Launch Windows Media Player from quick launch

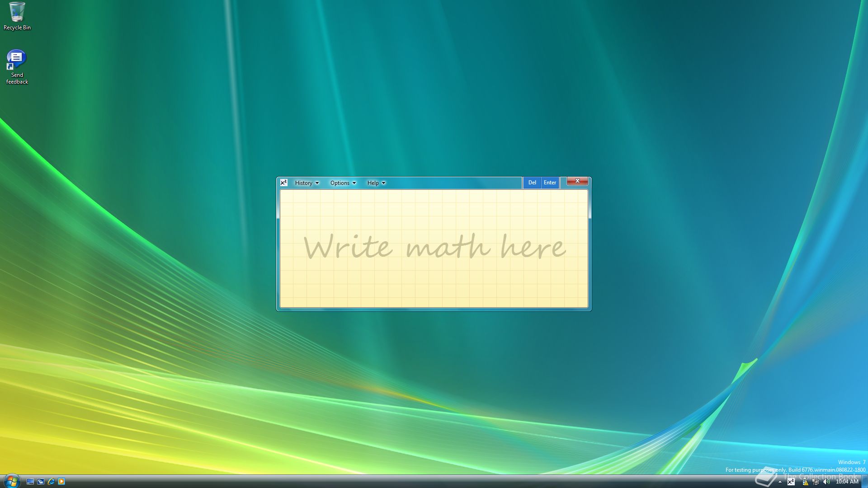tap(61, 482)
